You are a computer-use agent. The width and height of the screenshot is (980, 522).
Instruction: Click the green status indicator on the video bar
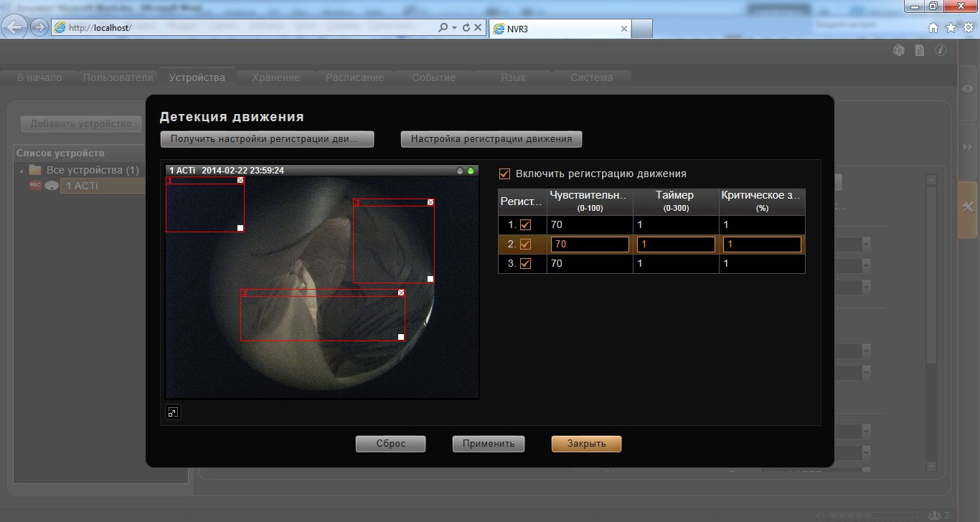pos(471,171)
